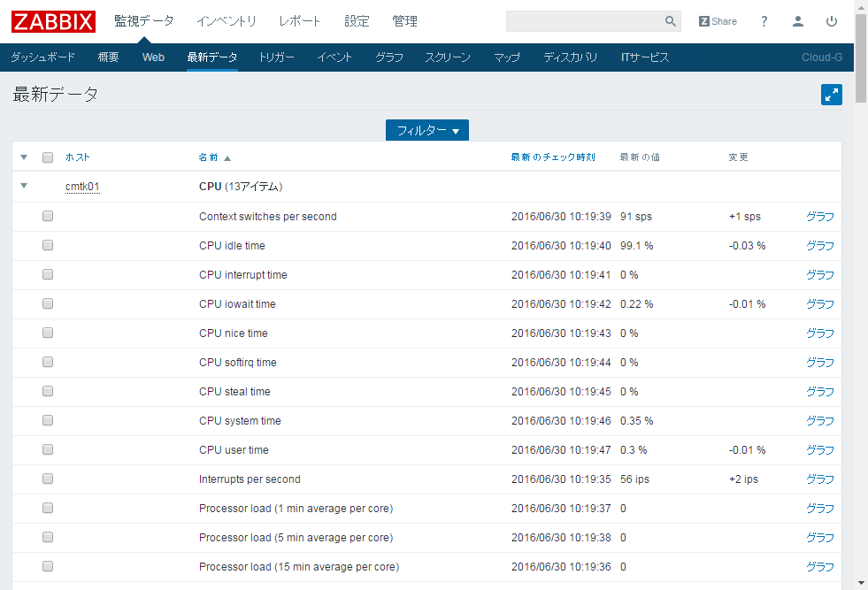The image size is (868, 590).
Task: Open help using the question mark icon
Action: point(764,20)
